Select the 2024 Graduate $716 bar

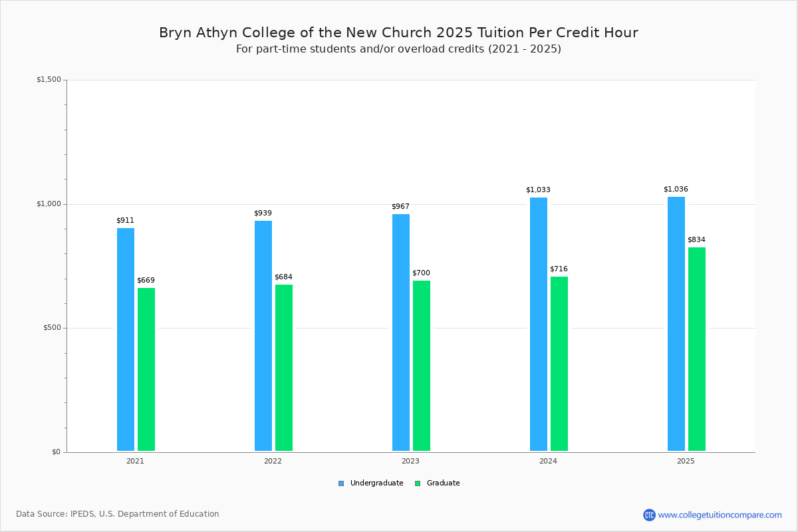(559, 364)
